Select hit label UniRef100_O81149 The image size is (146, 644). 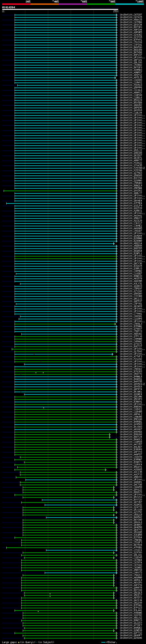tap(131, 603)
